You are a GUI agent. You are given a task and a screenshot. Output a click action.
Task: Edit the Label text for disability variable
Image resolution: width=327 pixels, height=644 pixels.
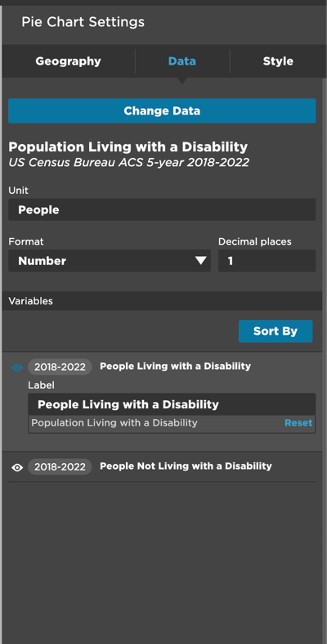[172, 404]
